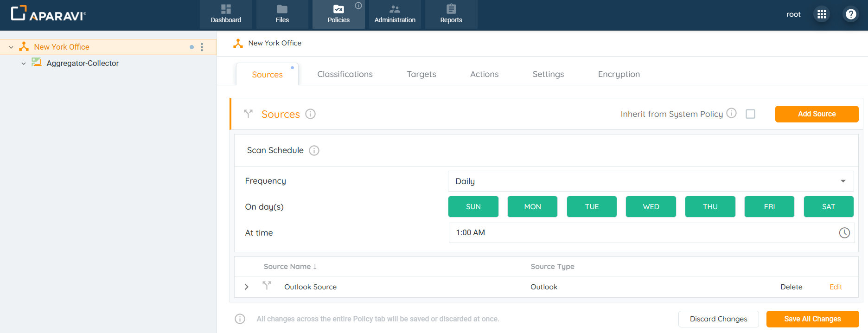This screenshot has height=333, width=868.
Task: Click Edit link for Outlook Source
Action: [x=836, y=287]
